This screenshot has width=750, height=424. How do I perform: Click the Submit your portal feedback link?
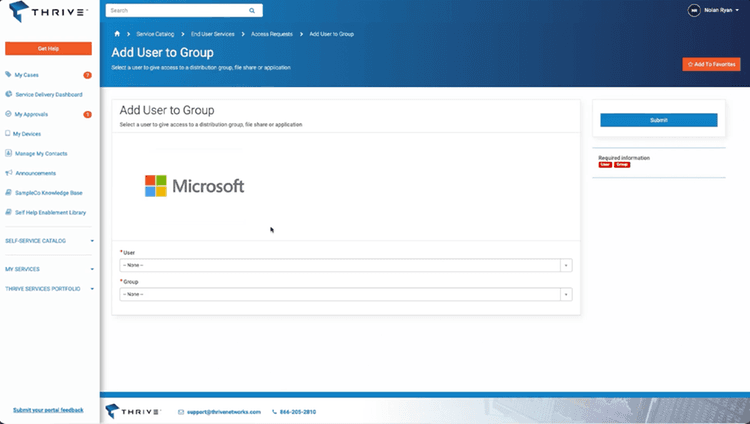[x=48, y=410]
